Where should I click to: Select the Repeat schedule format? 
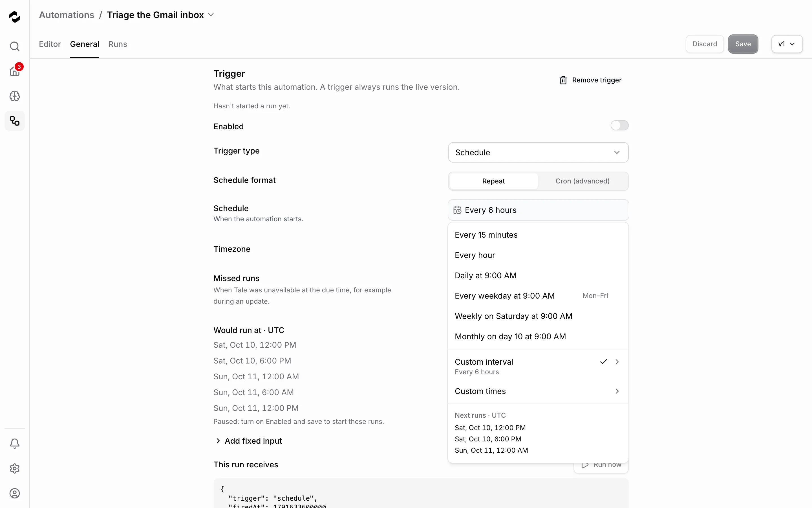point(493,181)
